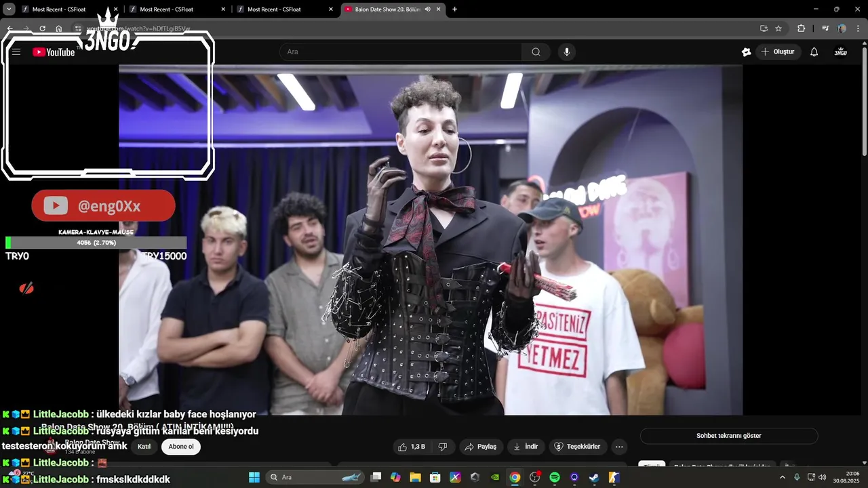The image size is (868, 488).
Task: Open Spotify from the taskbar
Action: click(554, 477)
